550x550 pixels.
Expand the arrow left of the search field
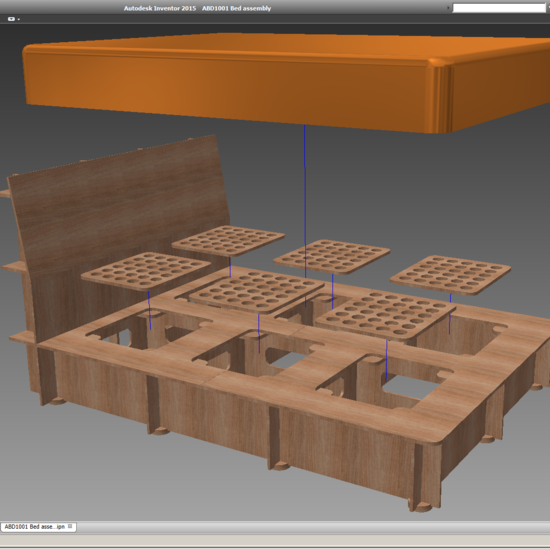tap(448, 8)
